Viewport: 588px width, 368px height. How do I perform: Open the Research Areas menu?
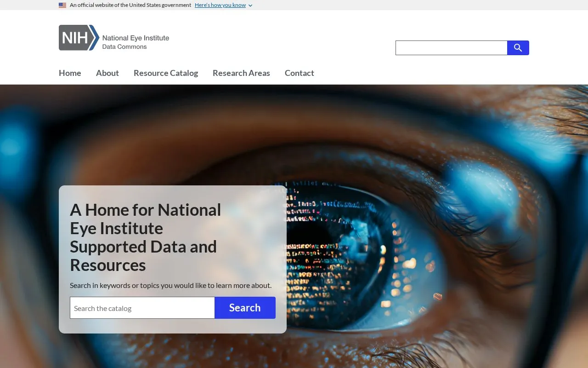point(241,73)
